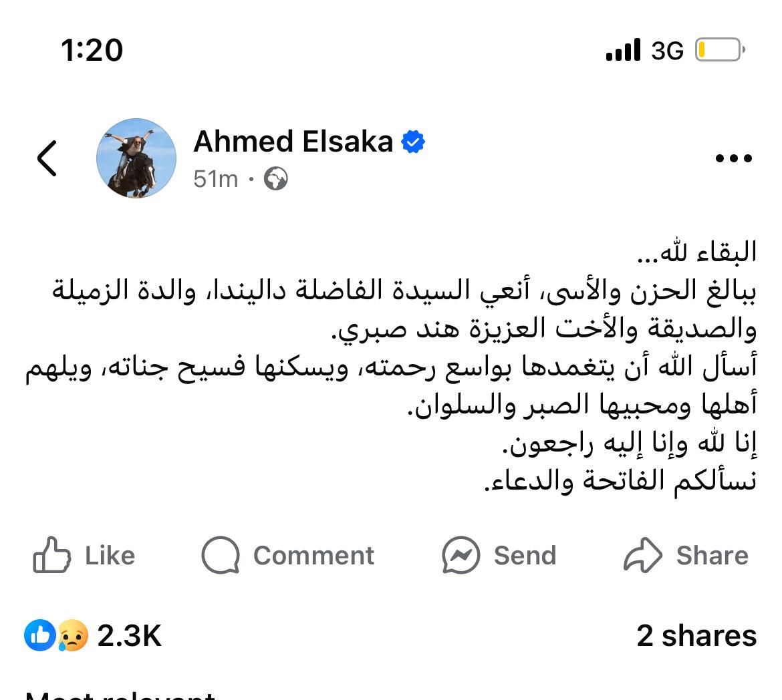Open Ahmed Elsaka's profile picture

click(x=136, y=158)
